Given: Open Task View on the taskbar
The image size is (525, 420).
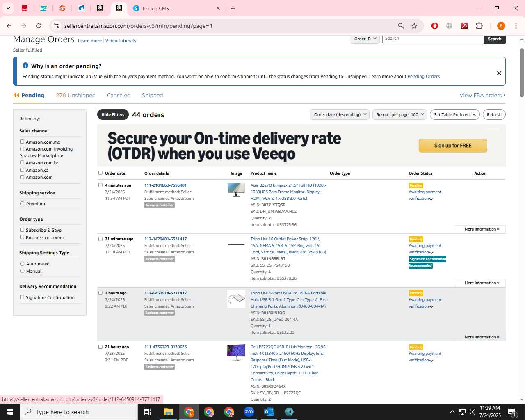Looking at the screenshot, I should [x=148, y=412].
